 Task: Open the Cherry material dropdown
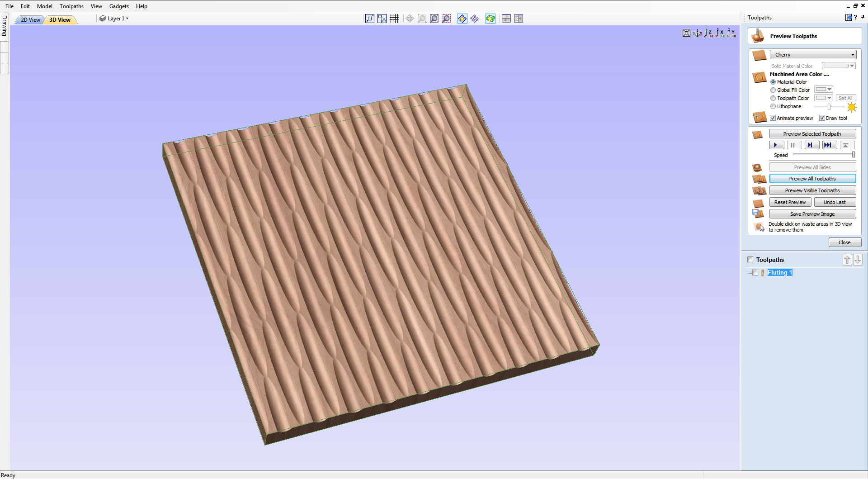click(813, 55)
